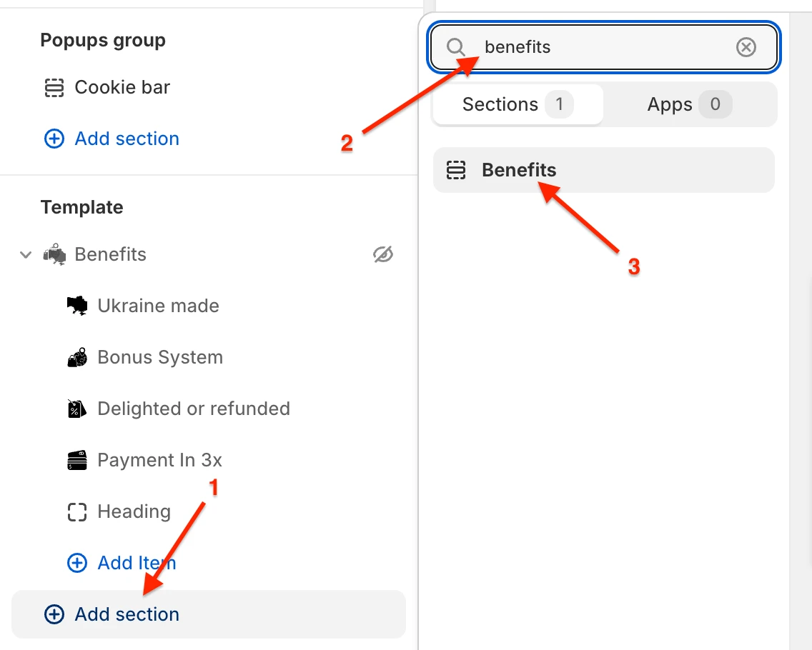Click the Benefits result section icon

tap(456, 170)
